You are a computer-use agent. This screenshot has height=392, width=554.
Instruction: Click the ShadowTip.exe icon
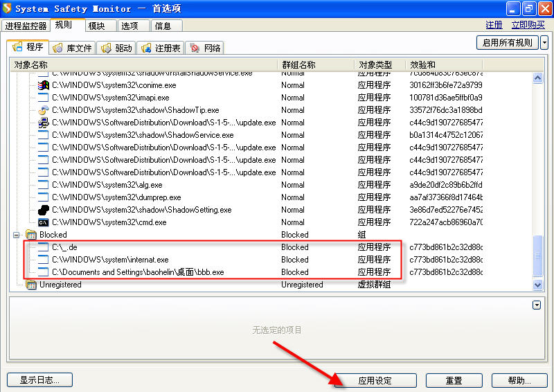43,110
